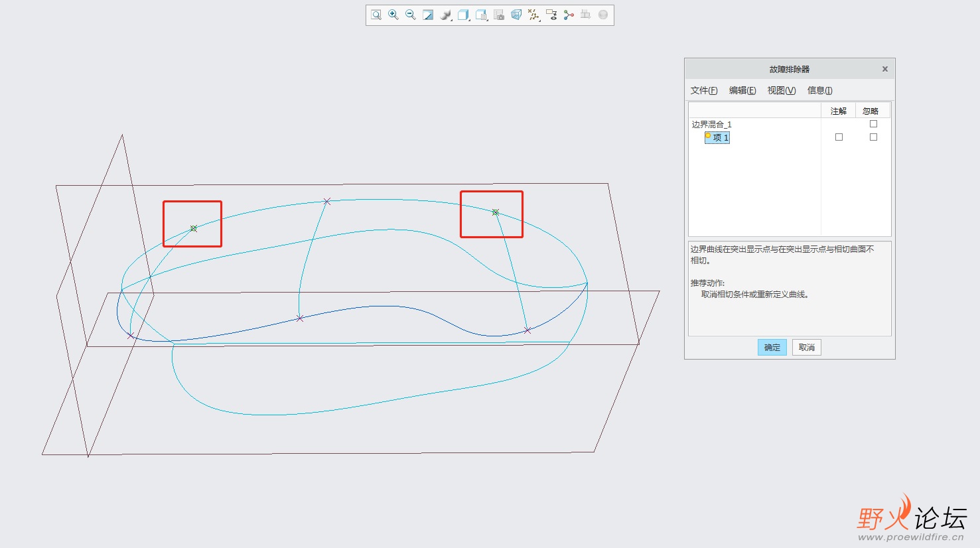Open the Datum Display Filters dropdown
Viewport: 980px width, 548px height.
(x=533, y=15)
